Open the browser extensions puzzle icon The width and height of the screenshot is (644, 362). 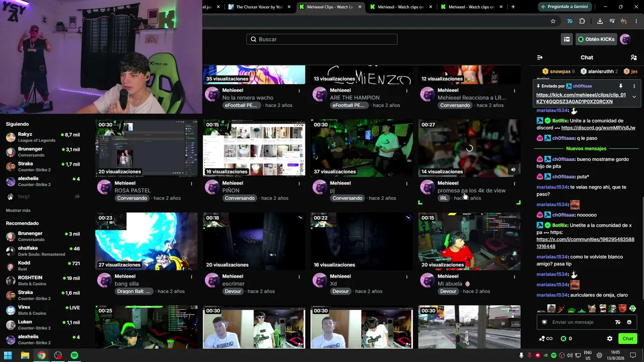point(582,21)
